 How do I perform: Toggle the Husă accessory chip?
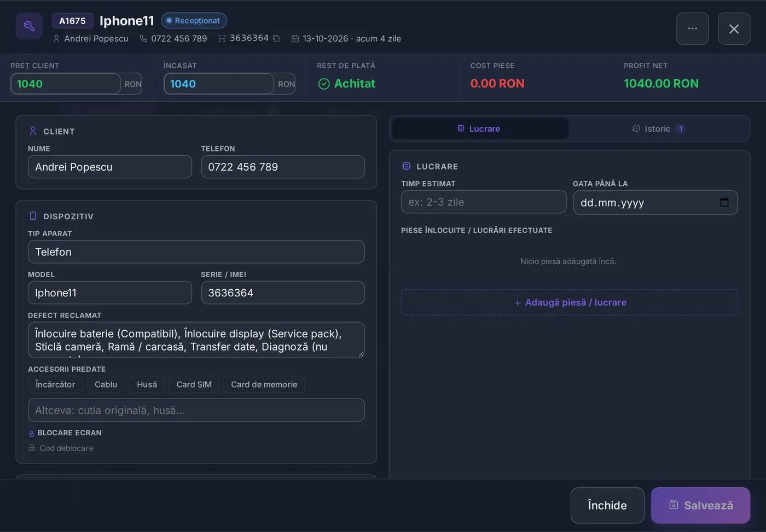pos(147,384)
